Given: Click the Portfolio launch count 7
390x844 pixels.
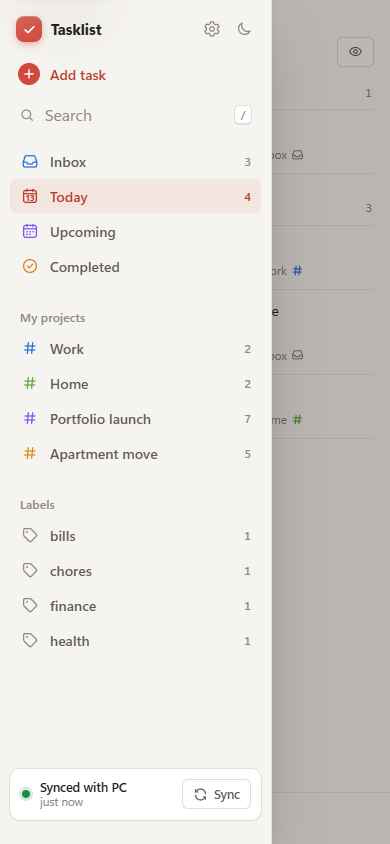Looking at the screenshot, I should click(247, 419).
